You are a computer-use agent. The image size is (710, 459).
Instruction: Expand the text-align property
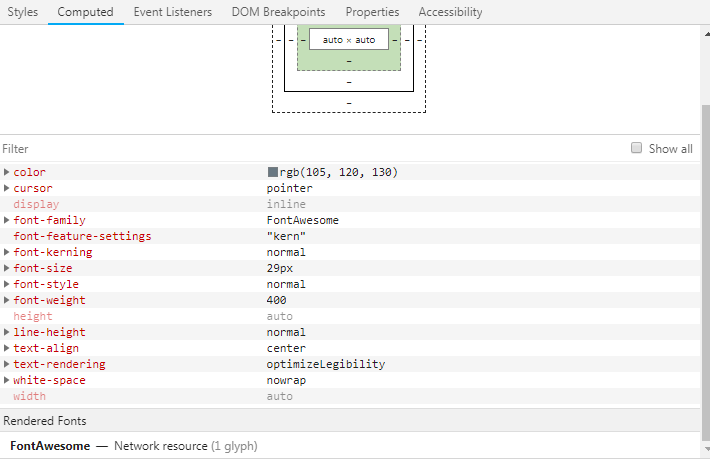click(x=7, y=348)
